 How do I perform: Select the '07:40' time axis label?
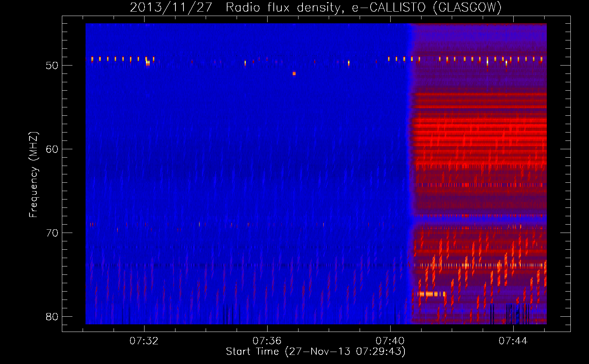pos(390,341)
